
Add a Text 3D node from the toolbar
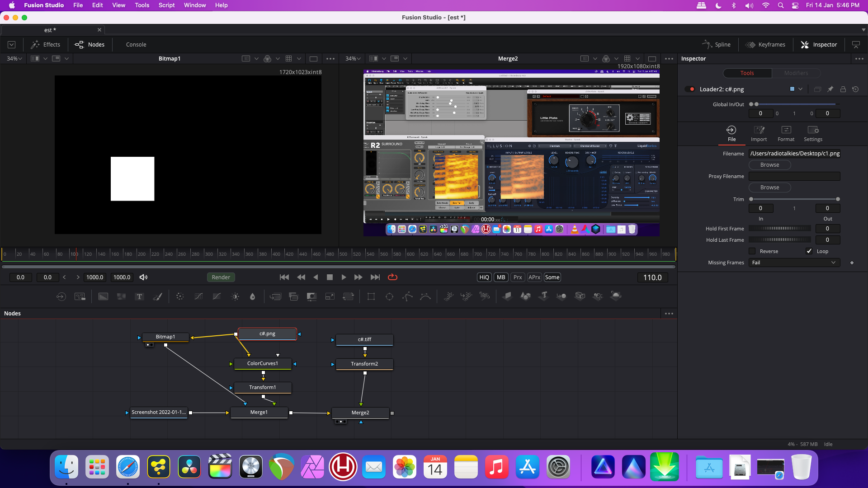(x=544, y=296)
